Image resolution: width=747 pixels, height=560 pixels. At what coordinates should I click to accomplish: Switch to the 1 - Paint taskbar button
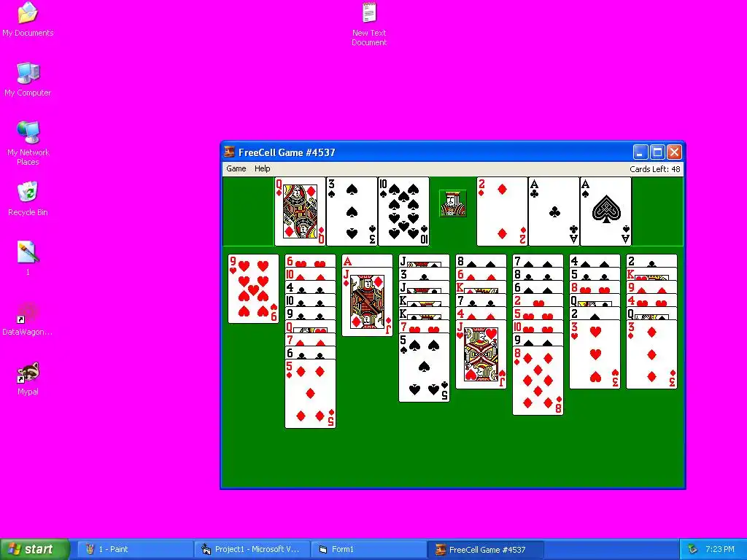pyautogui.click(x=134, y=549)
